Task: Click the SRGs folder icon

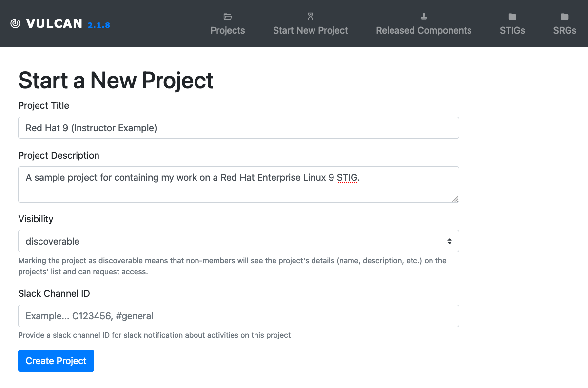Action: pos(564,16)
